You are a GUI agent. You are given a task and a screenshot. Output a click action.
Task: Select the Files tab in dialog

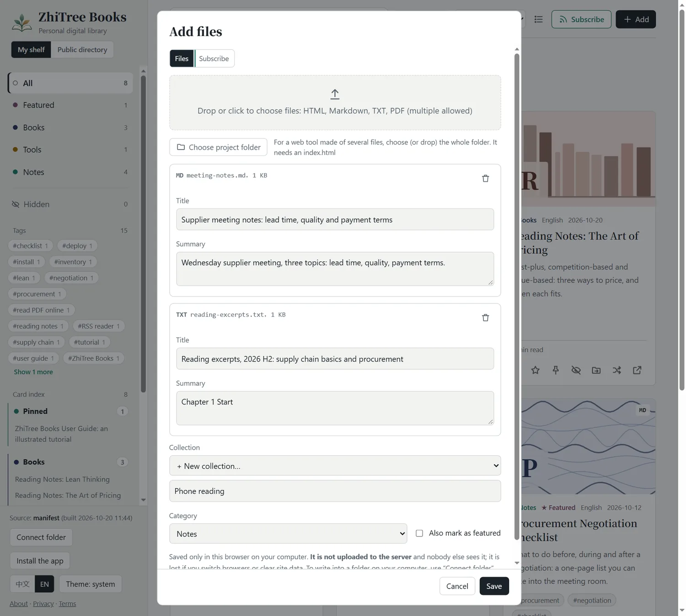182,58
